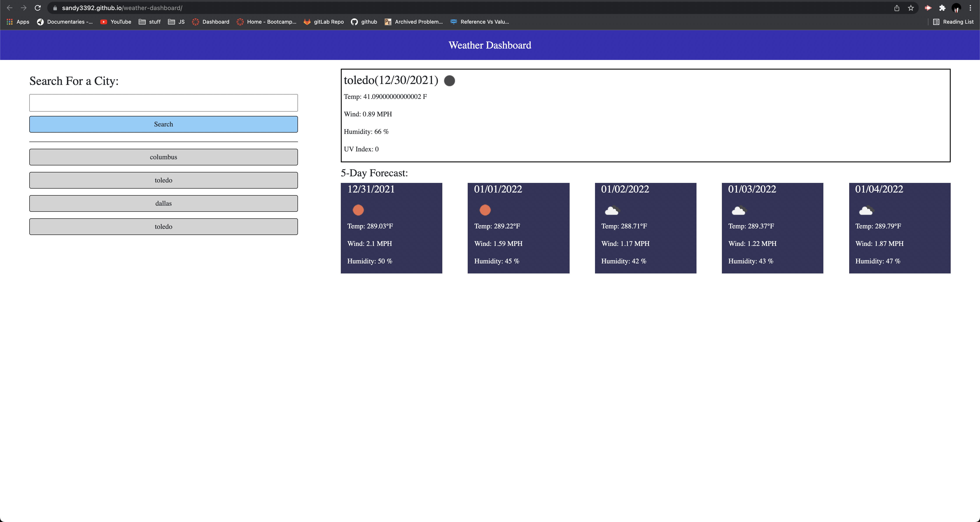This screenshot has height=522, width=980.
Task: Click the share icon in the address bar
Action: [x=897, y=8]
